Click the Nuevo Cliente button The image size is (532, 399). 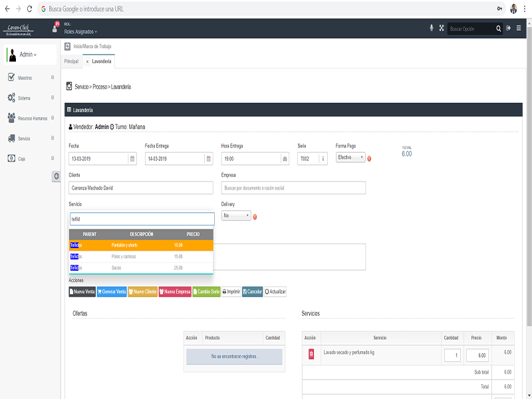click(142, 292)
